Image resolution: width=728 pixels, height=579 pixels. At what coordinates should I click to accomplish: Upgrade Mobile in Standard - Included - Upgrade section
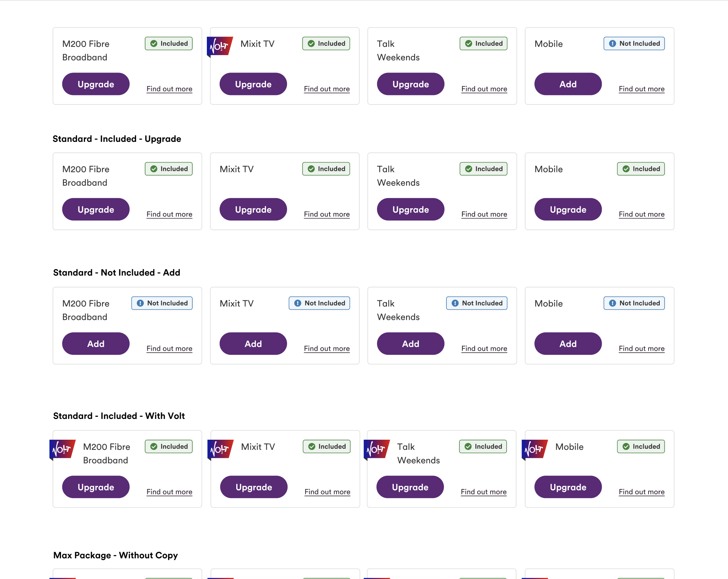point(568,209)
